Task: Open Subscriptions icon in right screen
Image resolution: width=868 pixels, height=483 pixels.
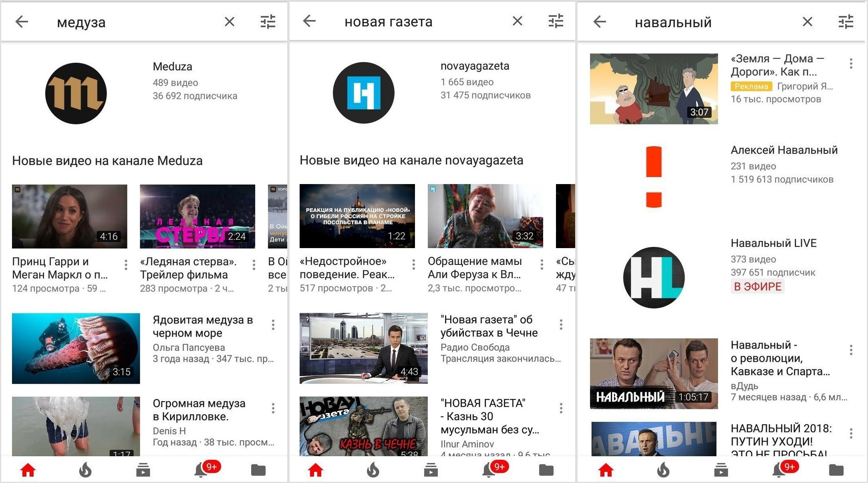Action: 721,470
